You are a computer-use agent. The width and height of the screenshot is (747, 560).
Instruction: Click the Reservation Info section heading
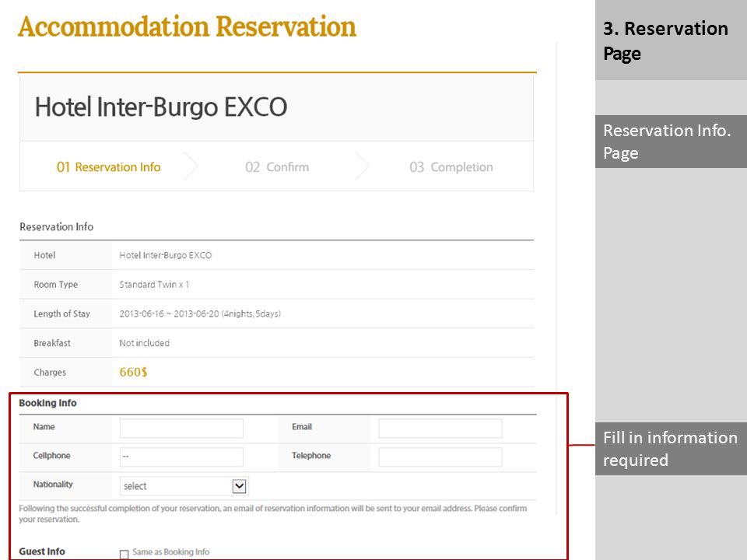pyautogui.click(x=56, y=226)
